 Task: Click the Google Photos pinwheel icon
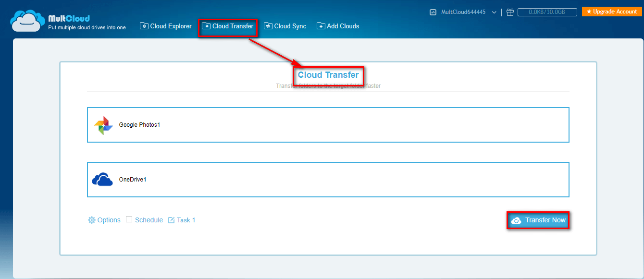(103, 125)
